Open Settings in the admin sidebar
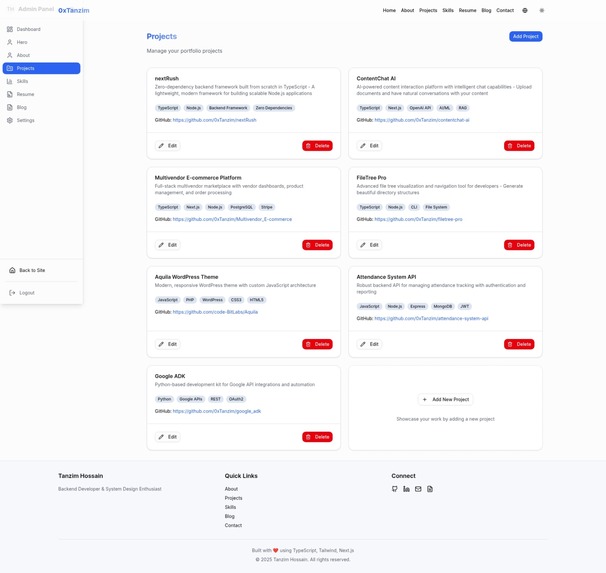606x573 pixels. point(41,121)
